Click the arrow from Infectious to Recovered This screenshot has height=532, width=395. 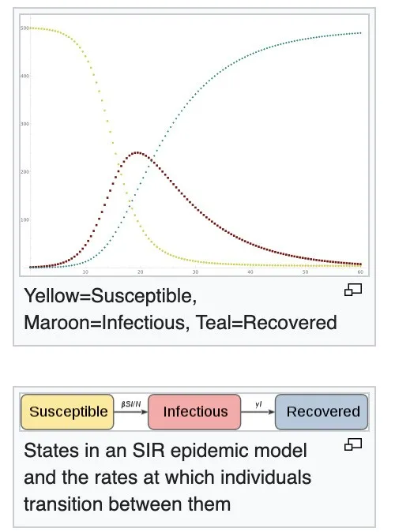[x=258, y=412]
